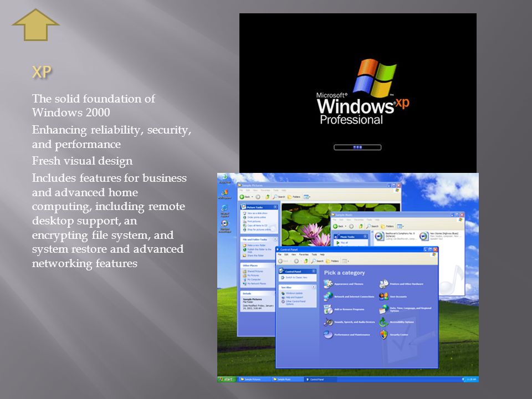
Task: Collapse the Music Tasks panel
Action: (x=365, y=237)
